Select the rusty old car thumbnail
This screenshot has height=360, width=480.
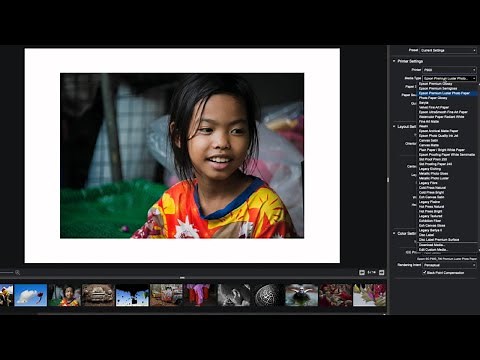coord(98,295)
